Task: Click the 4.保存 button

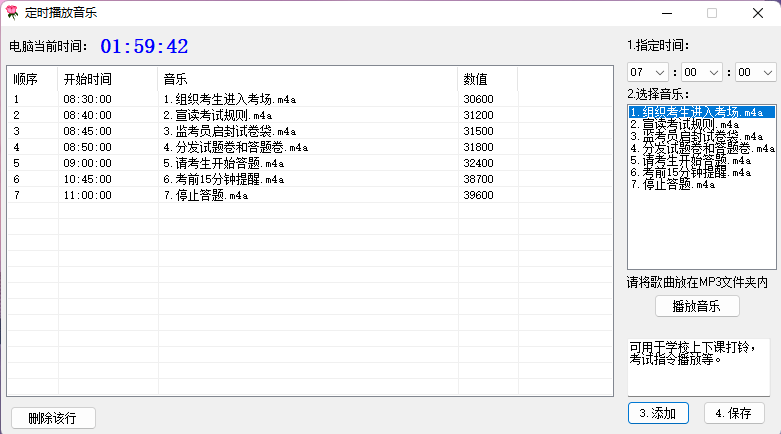Action: pyautogui.click(x=734, y=413)
